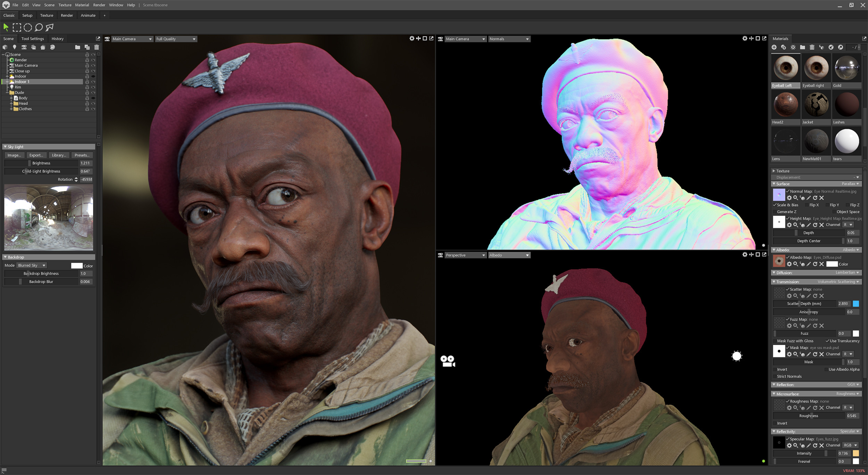Open the Render menu
This screenshot has height=475, width=868.
(x=99, y=5)
